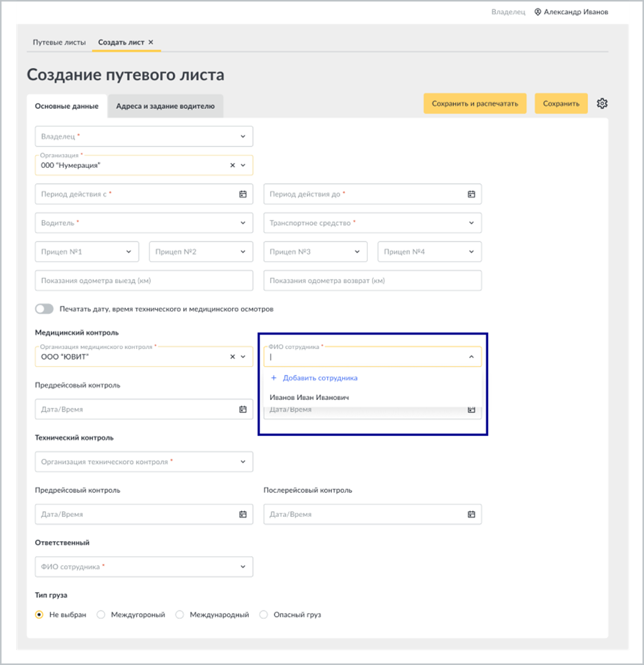Open calendar for Период действия до
This screenshot has height=665, width=644.
click(x=471, y=194)
